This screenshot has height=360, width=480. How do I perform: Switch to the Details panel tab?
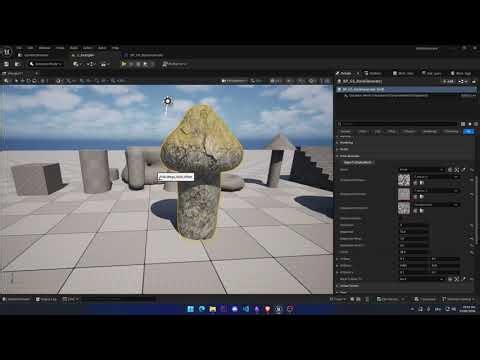pyautogui.click(x=346, y=73)
